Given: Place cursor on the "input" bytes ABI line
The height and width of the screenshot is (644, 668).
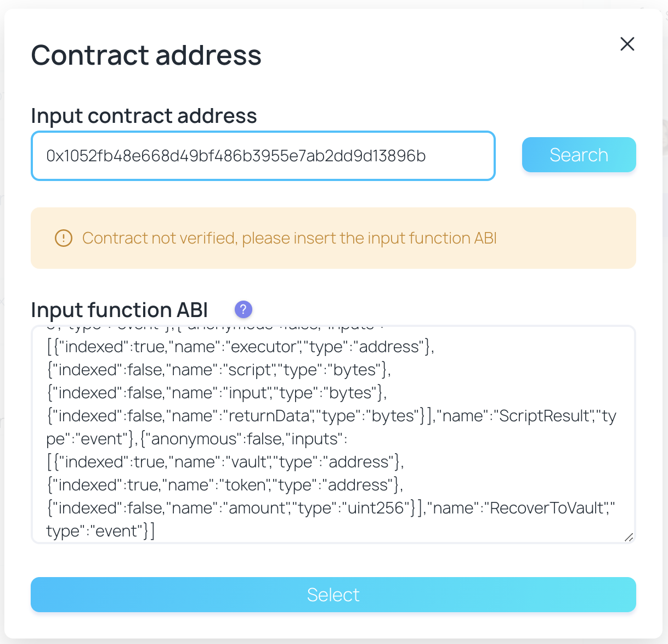Looking at the screenshot, I should [x=217, y=393].
